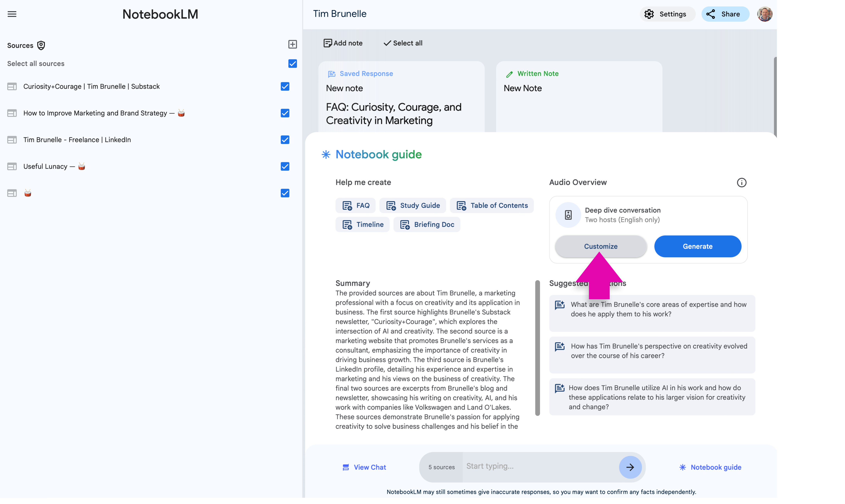Add a new note

click(343, 43)
